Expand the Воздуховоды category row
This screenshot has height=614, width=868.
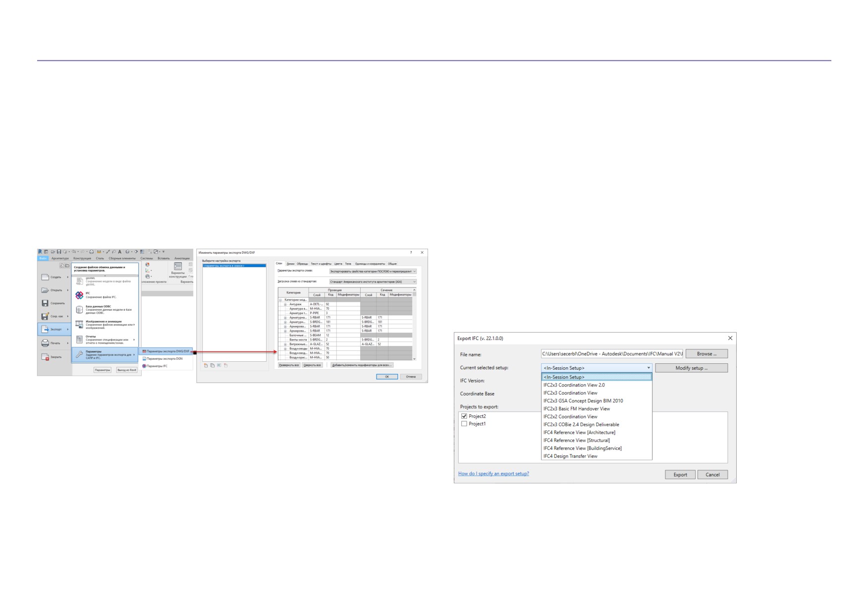pyautogui.click(x=285, y=348)
